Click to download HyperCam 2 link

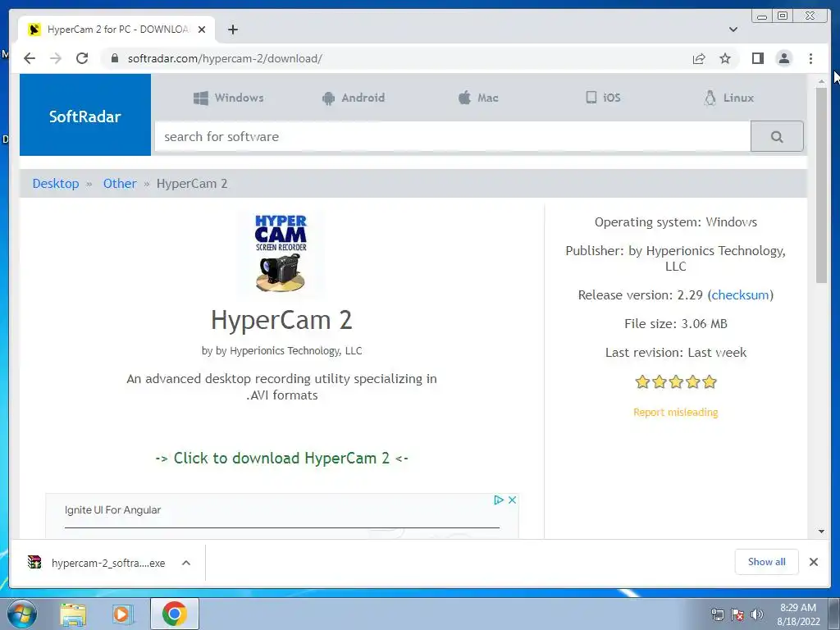(282, 458)
